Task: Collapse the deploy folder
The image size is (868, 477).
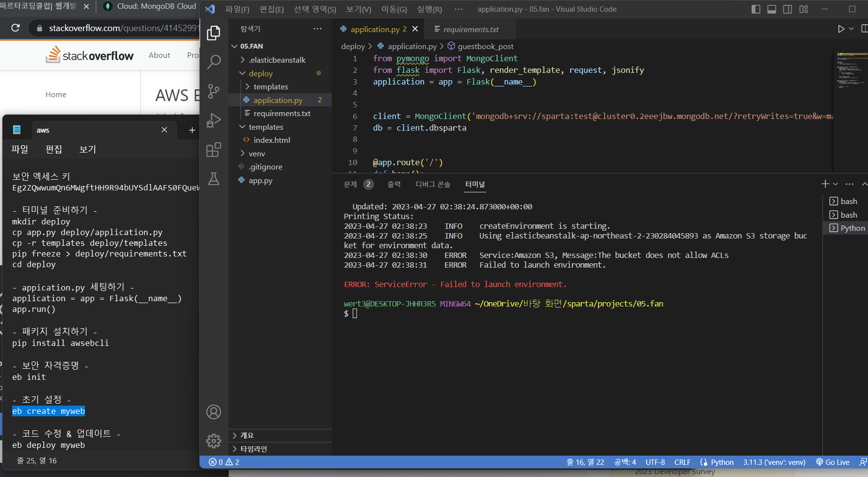Action: click(280, 73)
